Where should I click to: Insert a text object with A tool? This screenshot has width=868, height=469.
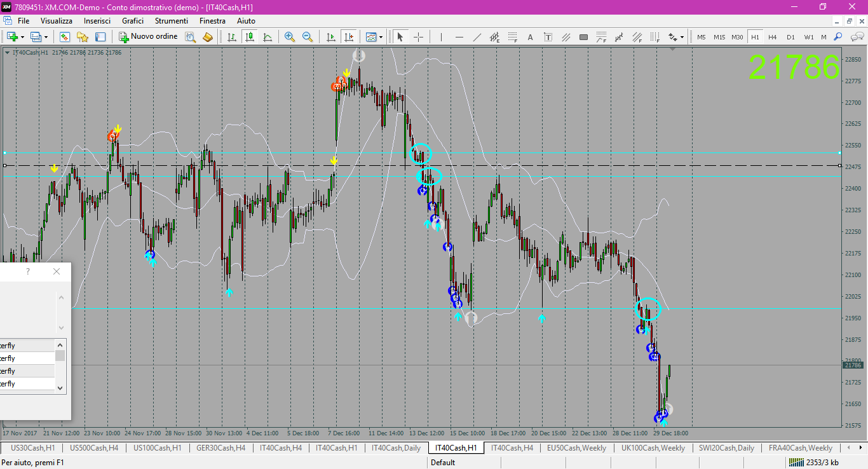click(x=530, y=37)
